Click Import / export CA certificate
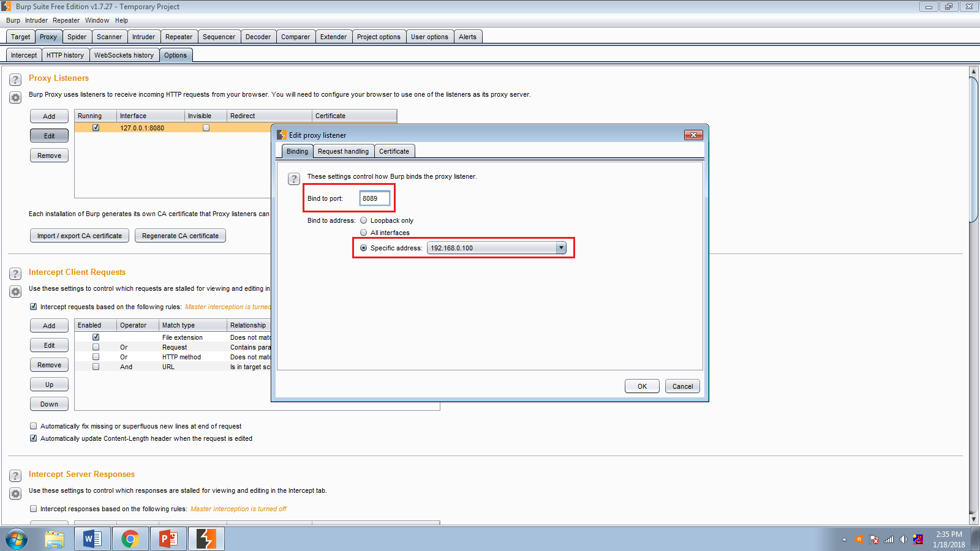Screen dimensions: 980x551 coord(80,236)
